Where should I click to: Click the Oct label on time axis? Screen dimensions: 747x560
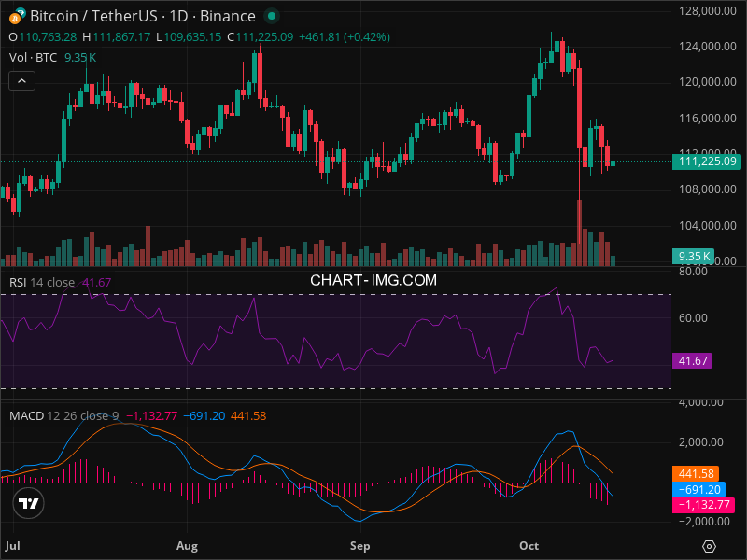529,544
